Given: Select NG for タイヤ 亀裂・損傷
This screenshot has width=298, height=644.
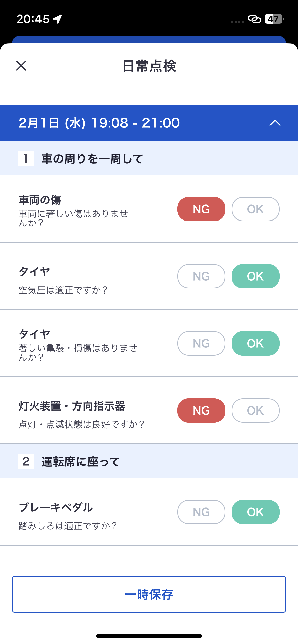Looking at the screenshot, I should 201,343.
